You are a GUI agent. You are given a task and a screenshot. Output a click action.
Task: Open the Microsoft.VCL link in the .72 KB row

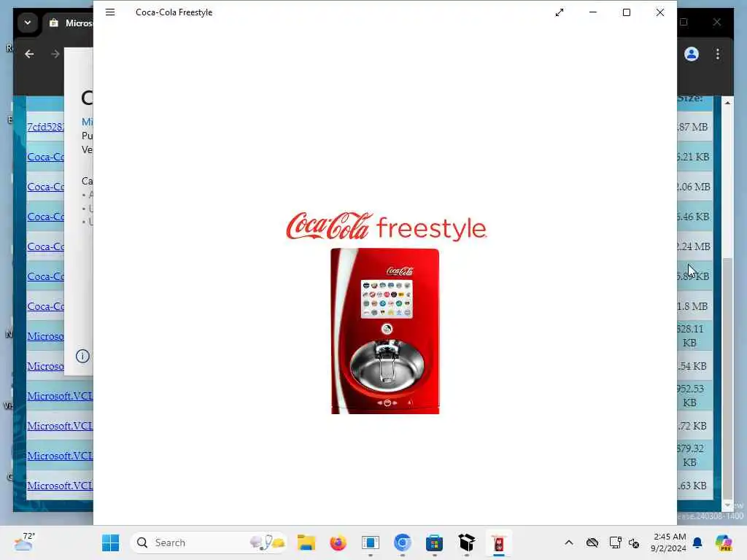[x=60, y=426]
